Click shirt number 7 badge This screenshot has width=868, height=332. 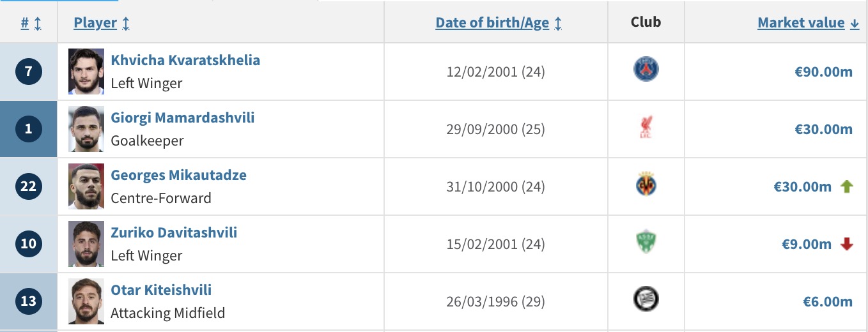(29, 72)
